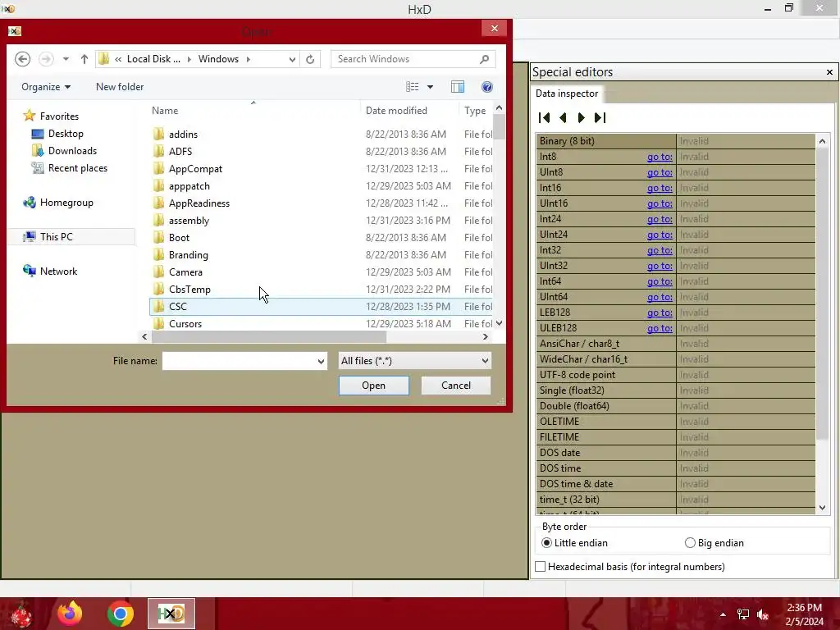Show the preview pane

[x=458, y=87]
